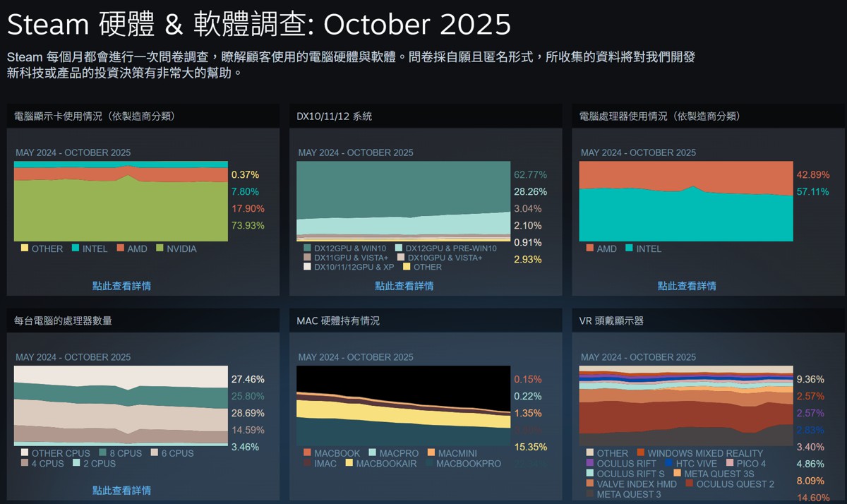Click the META QUEST 3S legend swatch

click(677, 474)
